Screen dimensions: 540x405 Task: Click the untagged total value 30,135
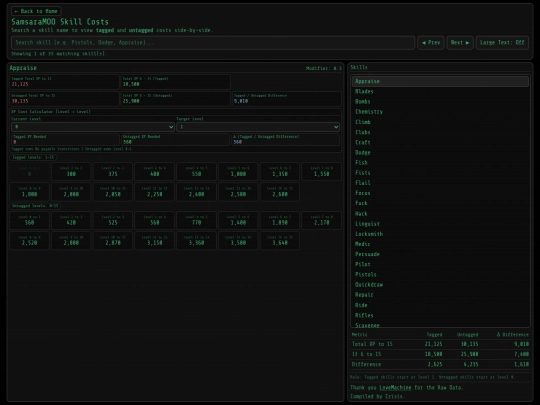20,101
